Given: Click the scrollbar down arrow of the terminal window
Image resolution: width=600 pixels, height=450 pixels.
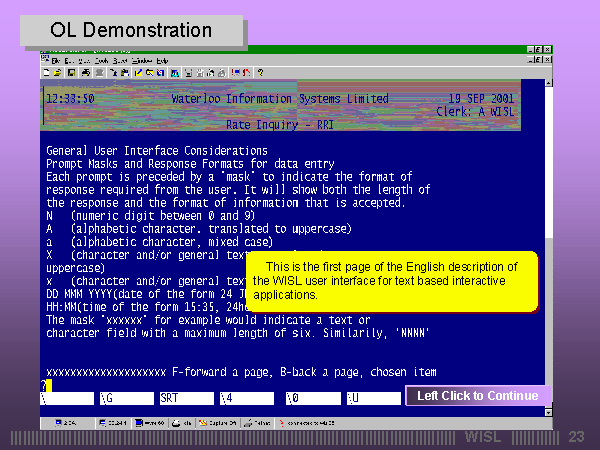Looking at the screenshot, I should 547,411.
